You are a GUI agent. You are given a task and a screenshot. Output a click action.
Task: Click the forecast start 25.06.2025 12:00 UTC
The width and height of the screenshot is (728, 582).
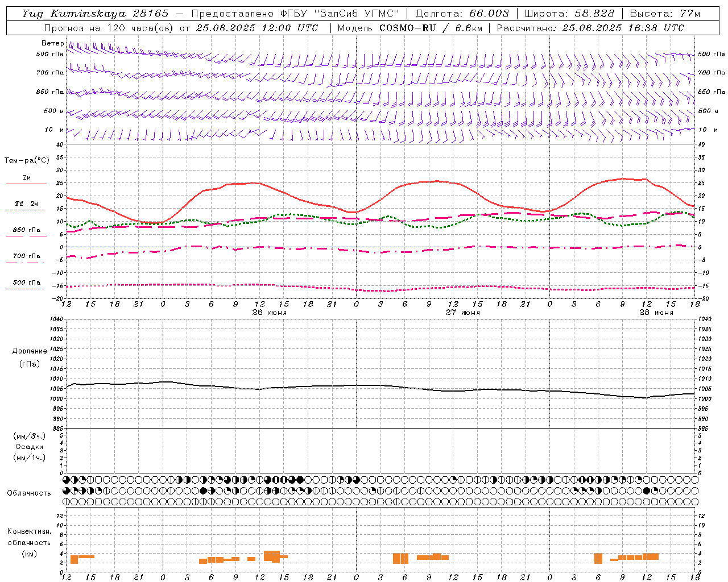[257, 28]
